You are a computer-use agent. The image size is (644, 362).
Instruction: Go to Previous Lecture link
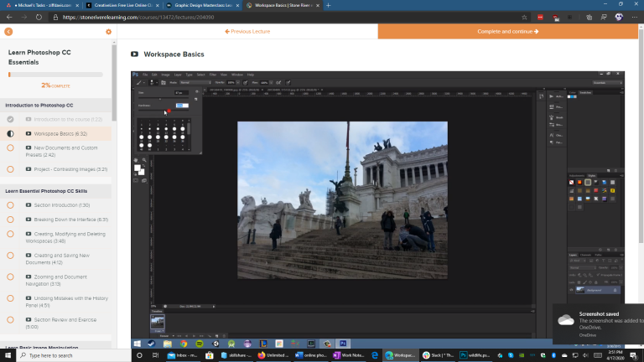tap(247, 31)
